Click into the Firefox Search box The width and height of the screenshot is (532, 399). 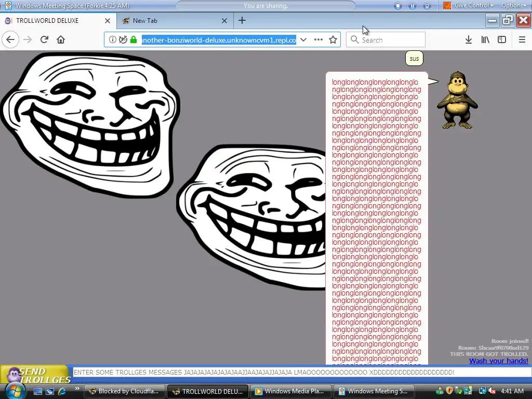click(385, 39)
